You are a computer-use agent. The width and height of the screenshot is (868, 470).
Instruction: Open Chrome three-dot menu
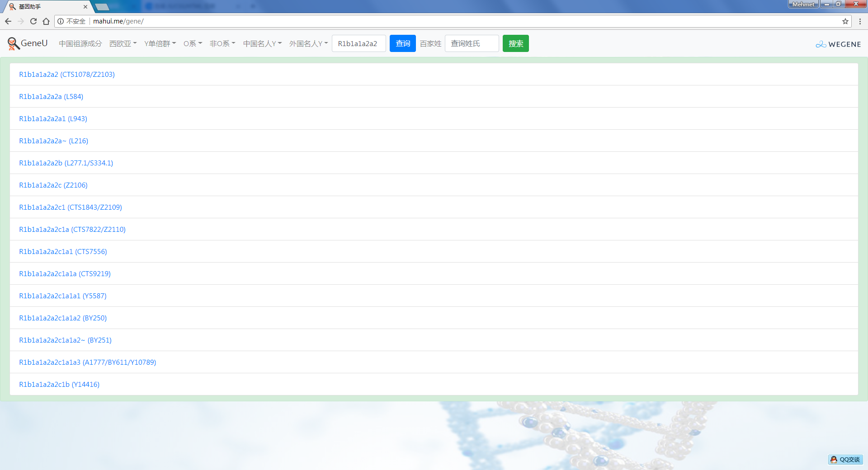860,21
